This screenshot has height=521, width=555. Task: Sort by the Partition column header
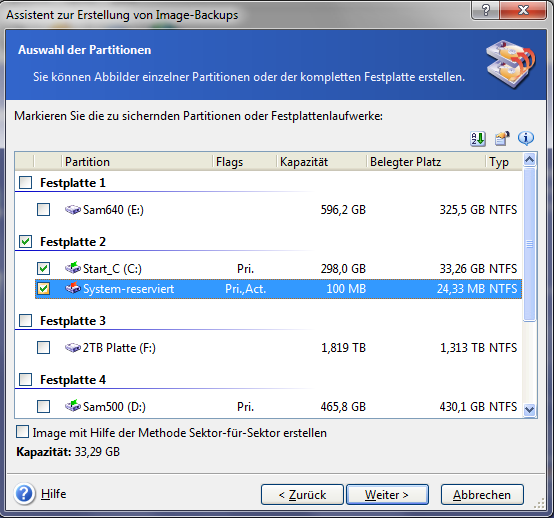click(x=137, y=162)
